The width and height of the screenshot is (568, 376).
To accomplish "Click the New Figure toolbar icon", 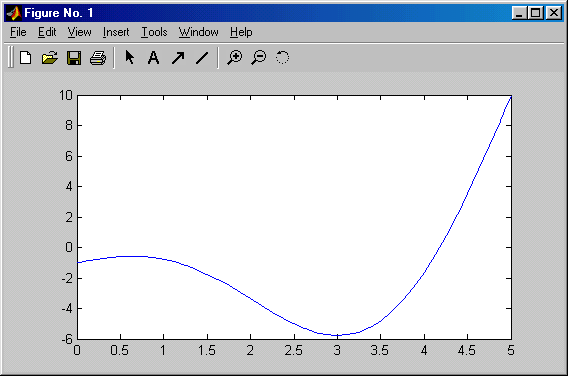I will [25, 58].
